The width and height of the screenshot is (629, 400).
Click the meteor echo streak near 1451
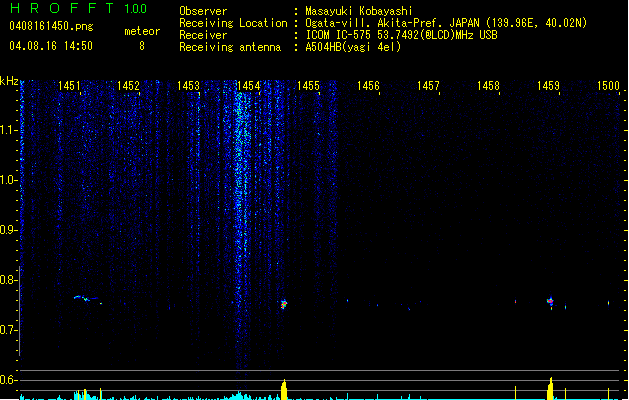tap(87, 299)
